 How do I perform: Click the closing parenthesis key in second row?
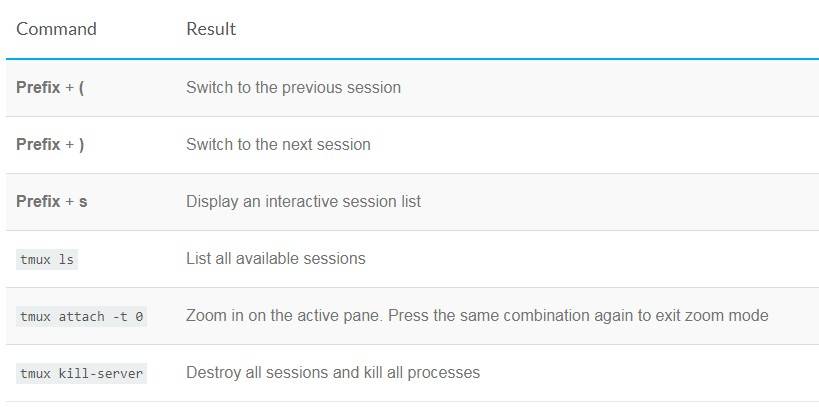tap(81, 145)
